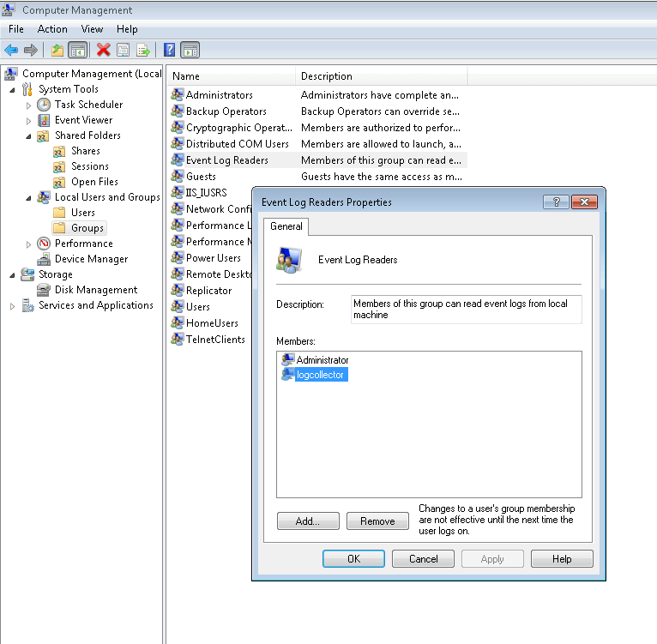657x644 pixels.
Task: Click the Administrators group icon
Action: click(178, 94)
